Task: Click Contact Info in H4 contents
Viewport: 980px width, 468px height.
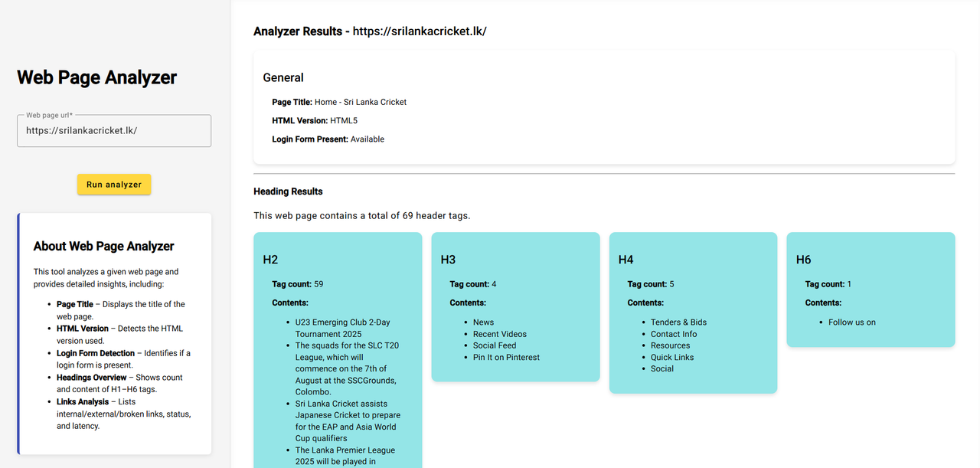Action: (674, 334)
